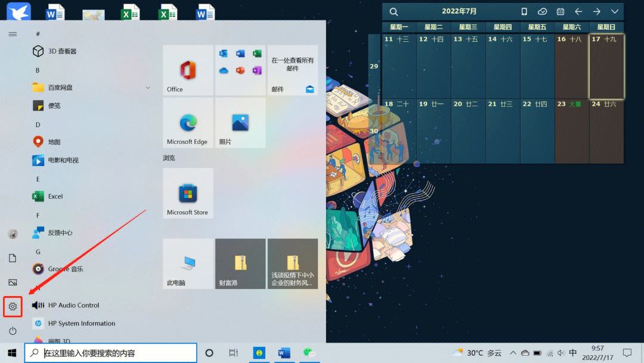This screenshot has height=363, width=644.
Task: Show hidden tray icons chevron
Action: tap(513, 353)
